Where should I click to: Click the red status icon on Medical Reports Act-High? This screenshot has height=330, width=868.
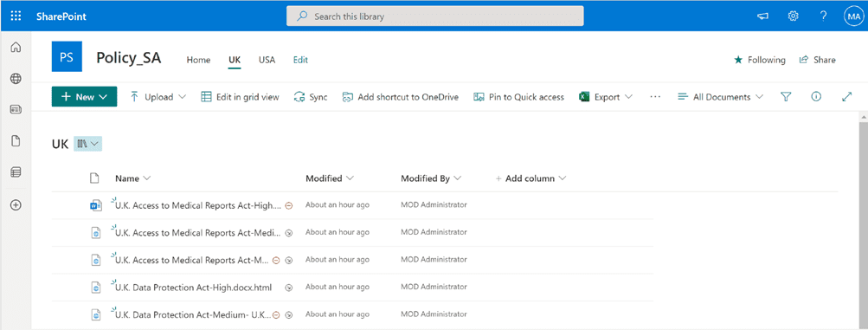[x=288, y=205]
